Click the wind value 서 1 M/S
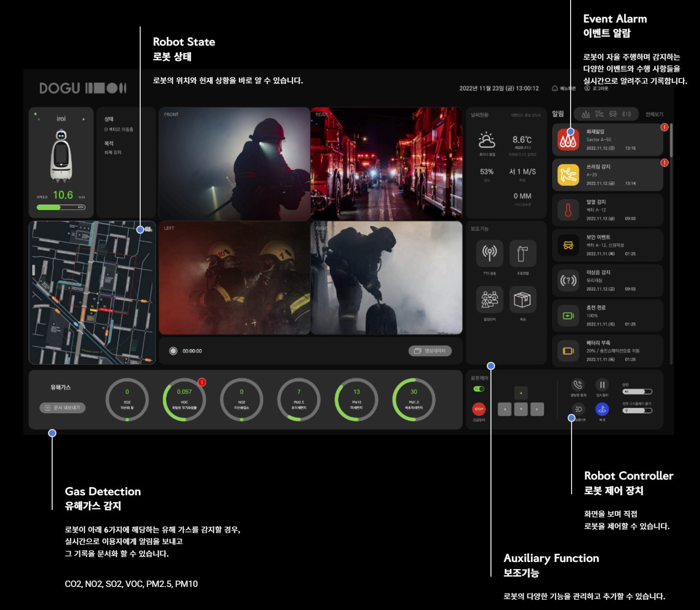700x610 pixels. click(523, 172)
